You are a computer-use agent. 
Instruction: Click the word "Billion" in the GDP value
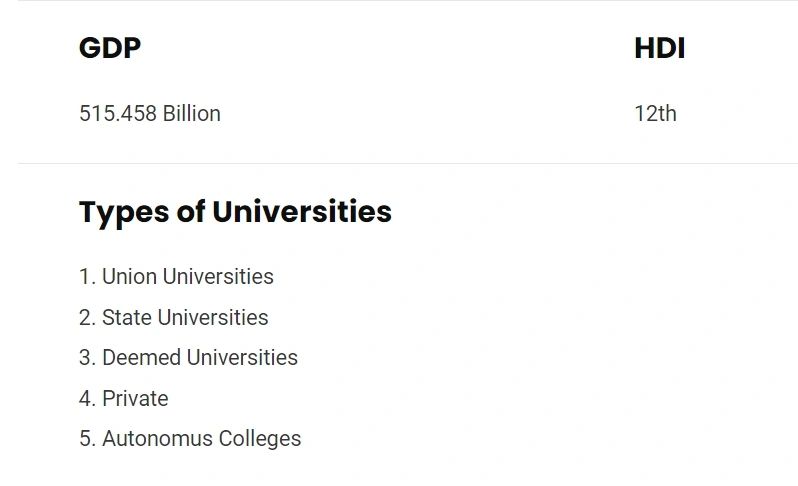click(x=192, y=114)
